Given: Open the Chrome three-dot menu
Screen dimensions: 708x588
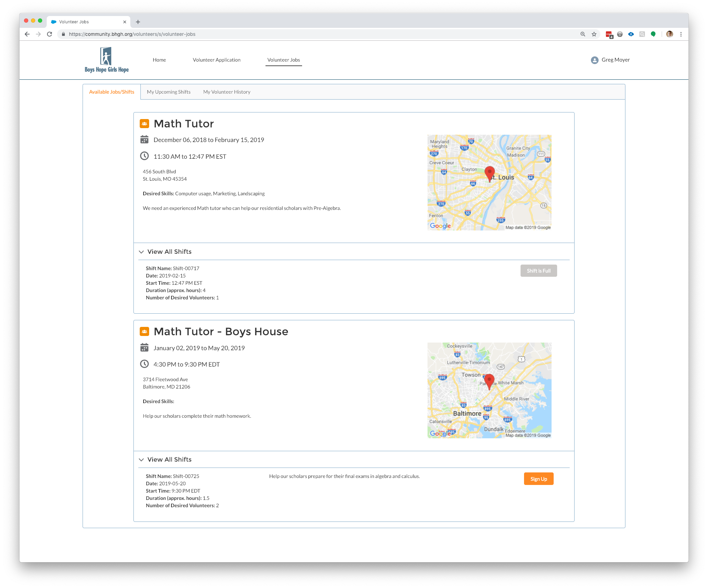Looking at the screenshot, I should [681, 34].
